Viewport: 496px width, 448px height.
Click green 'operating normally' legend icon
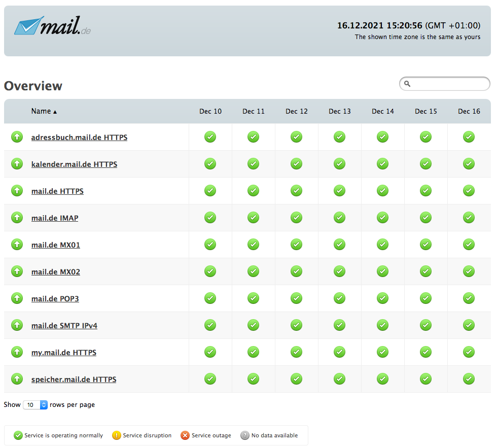click(x=18, y=435)
